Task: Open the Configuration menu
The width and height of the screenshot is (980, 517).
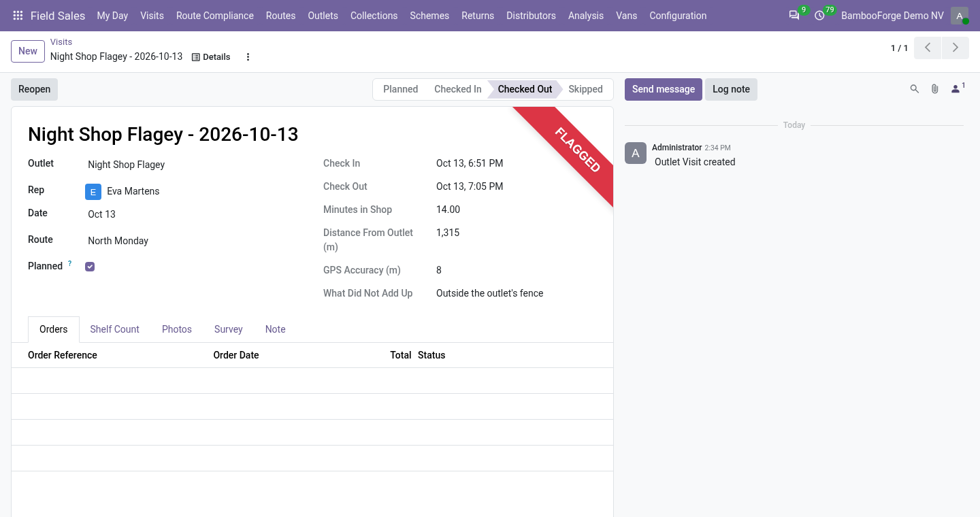Action: click(x=678, y=16)
